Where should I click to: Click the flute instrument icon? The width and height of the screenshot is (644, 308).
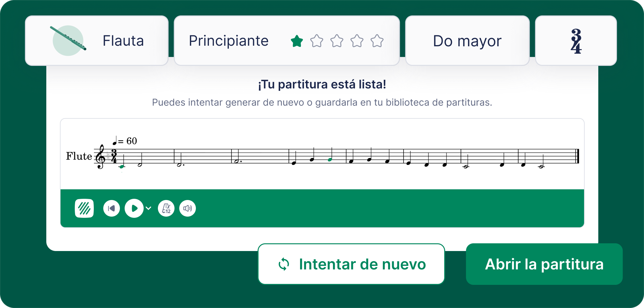68,41
